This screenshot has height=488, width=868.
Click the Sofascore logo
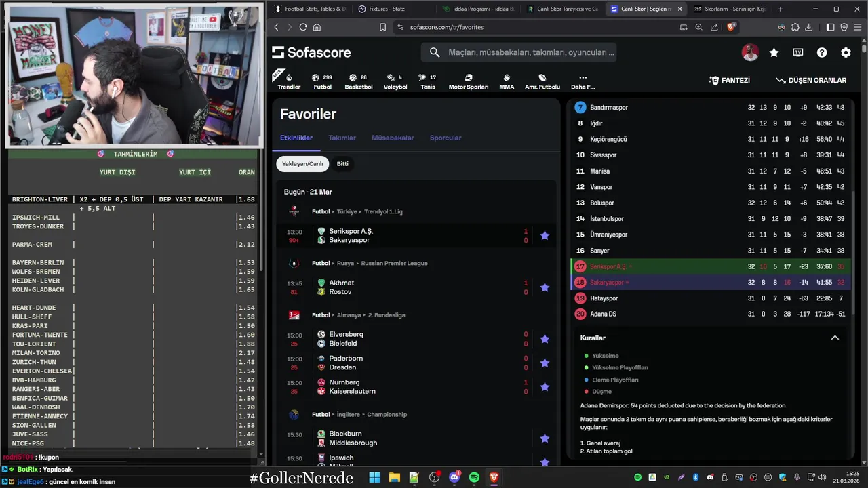click(311, 52)
